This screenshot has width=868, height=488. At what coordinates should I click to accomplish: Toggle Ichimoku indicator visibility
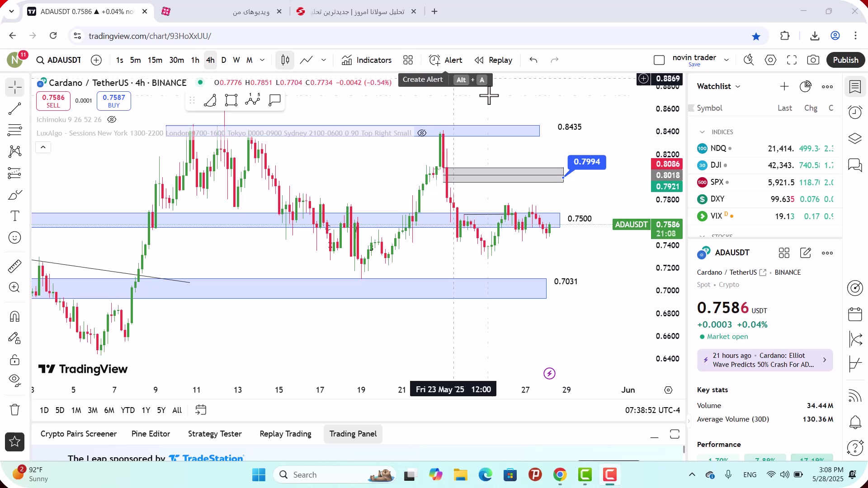click(112, 119)
